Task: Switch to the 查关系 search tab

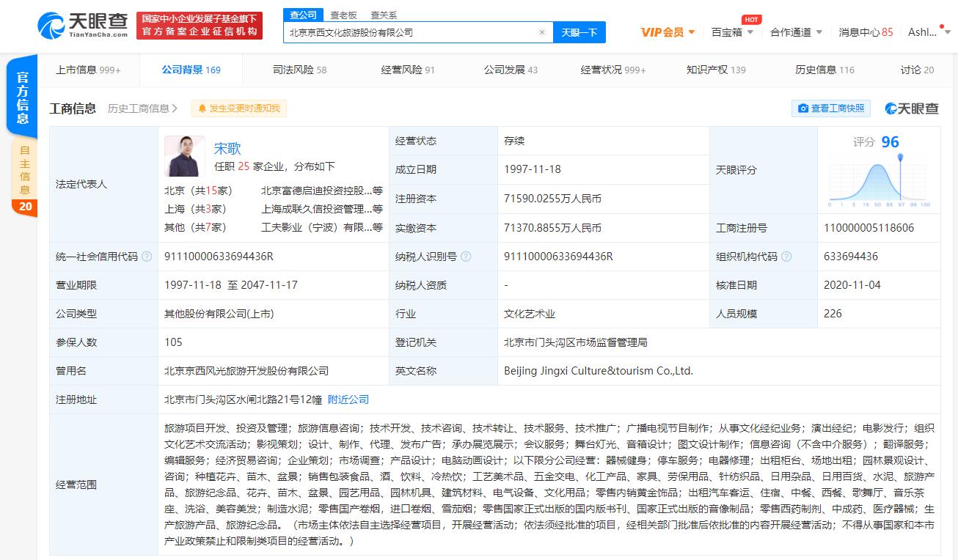Action: click(x=384, y=15)
